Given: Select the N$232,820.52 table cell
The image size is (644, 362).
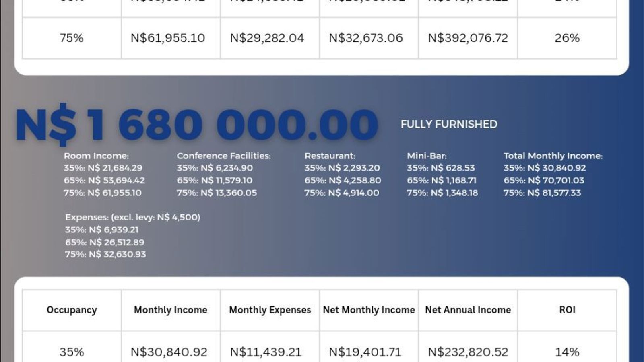Looking at the screenshot, I should click(468, 352).
